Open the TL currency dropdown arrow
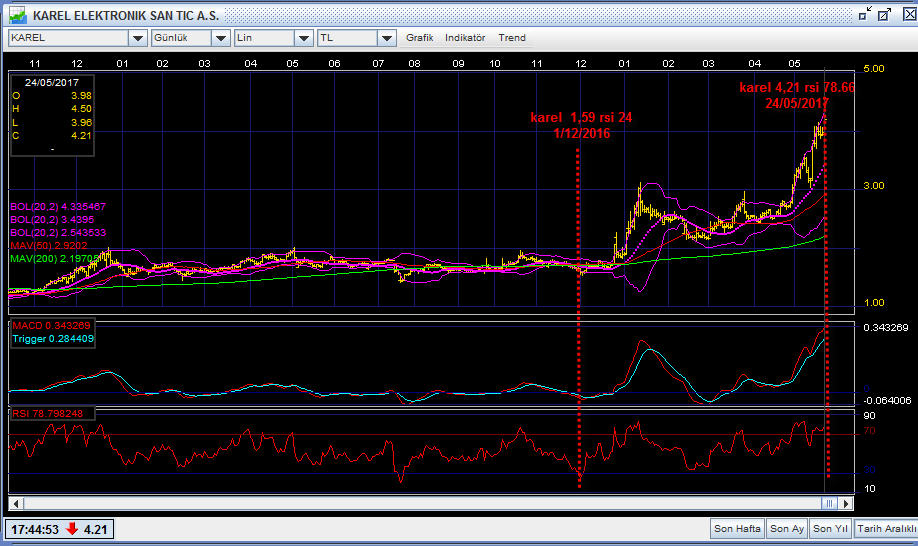Viewport: 918px width, 546px height. coord(386,38)
